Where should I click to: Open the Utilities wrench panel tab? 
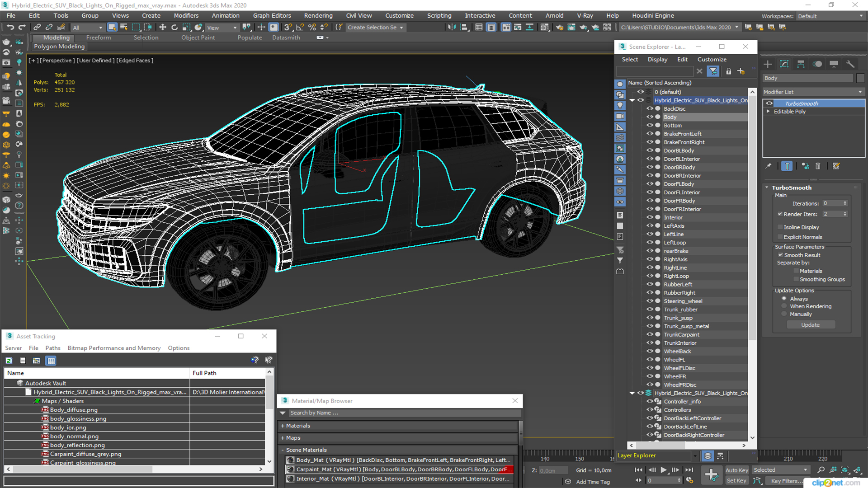click(850, 64)
